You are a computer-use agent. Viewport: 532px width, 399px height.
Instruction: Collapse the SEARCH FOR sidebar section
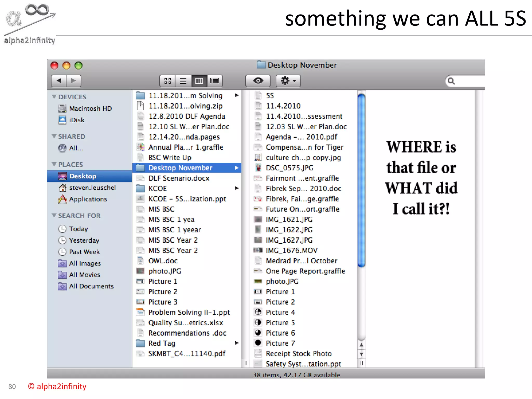tap(54, 215)
